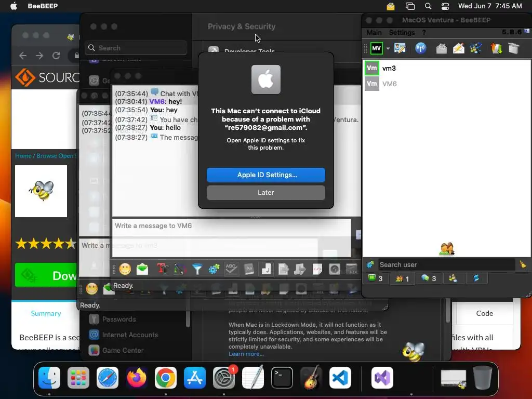532x399 pixels.
Task: Switch to the blue scroll history tab
Action: coord(476,278)
